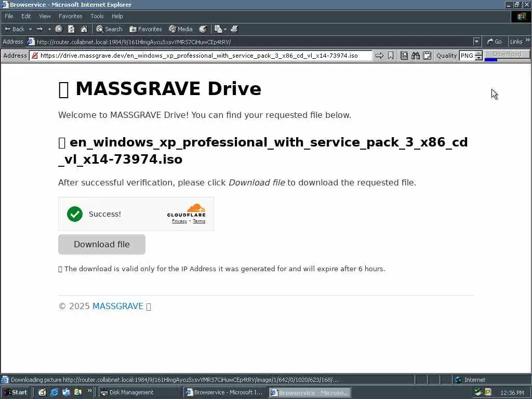Click the Browservice Download button
The height and width of the screenshot is (399, 532).
pos(507,54)
